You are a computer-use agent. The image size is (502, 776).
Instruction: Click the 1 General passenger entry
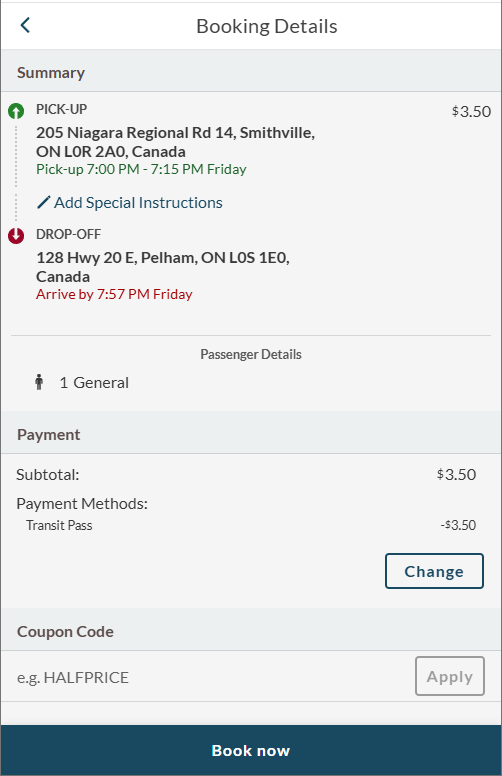coord(94,383)
